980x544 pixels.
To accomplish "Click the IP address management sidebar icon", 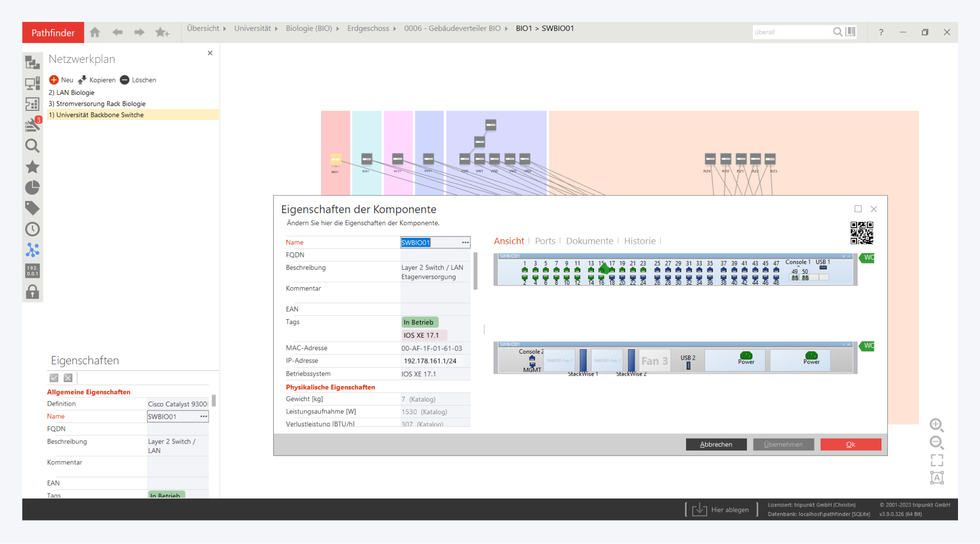I will point(32,271).
